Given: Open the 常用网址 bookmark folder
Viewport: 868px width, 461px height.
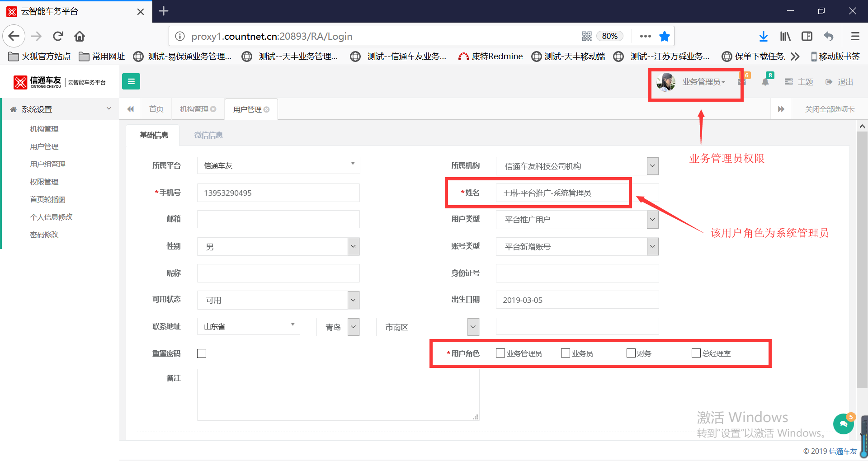Looking at the screenshot, I should (x=102, y=56).
